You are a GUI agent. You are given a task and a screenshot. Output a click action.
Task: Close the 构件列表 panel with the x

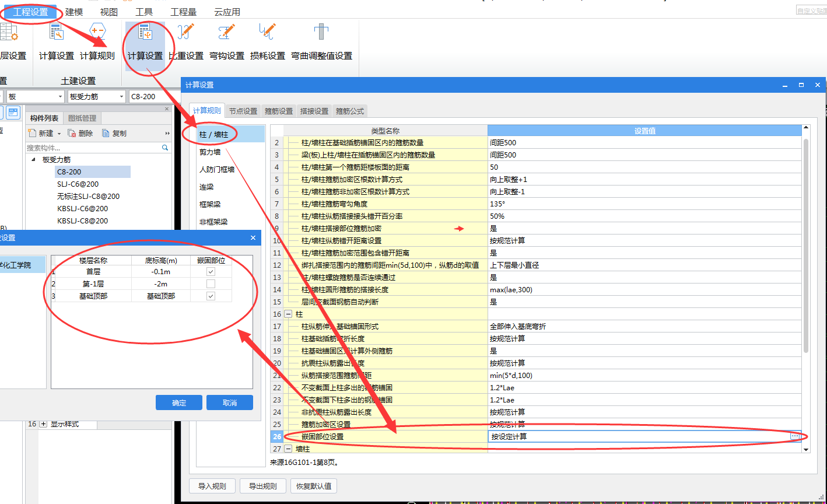click(167, 109)
